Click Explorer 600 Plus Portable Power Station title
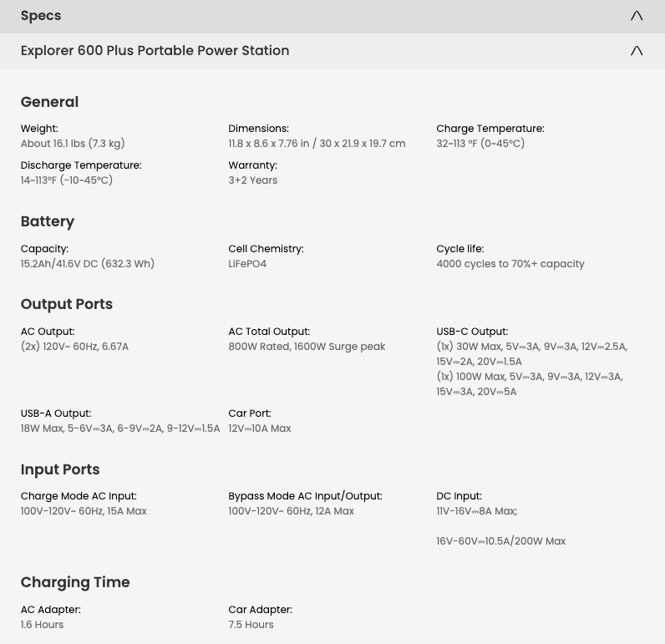The image size is (665, 644). (155, 50)
